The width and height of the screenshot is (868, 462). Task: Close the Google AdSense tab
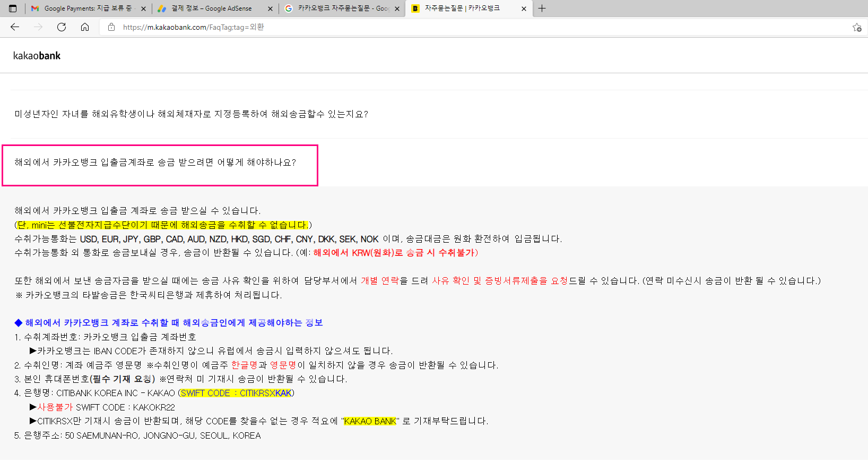pos(270,8)
